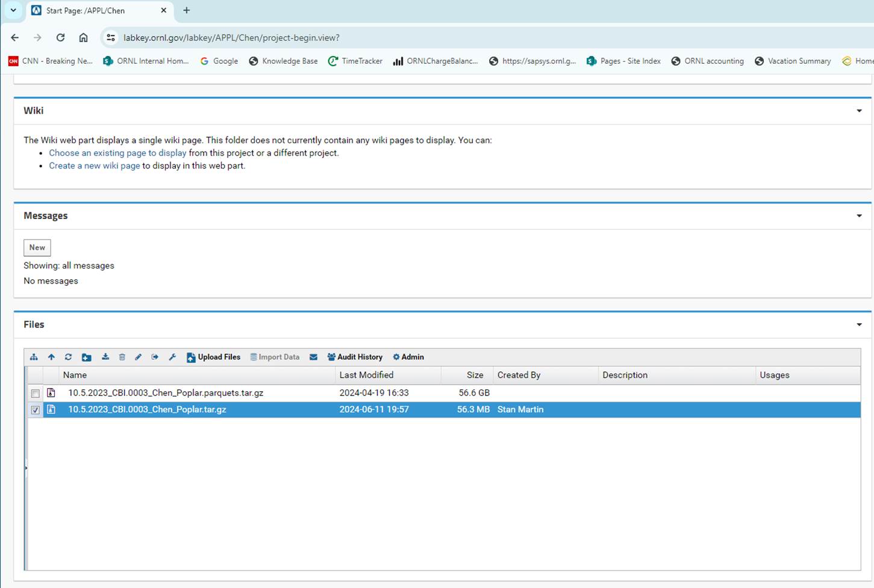
Task: Refresh the Files list
Action: (68, 357)
